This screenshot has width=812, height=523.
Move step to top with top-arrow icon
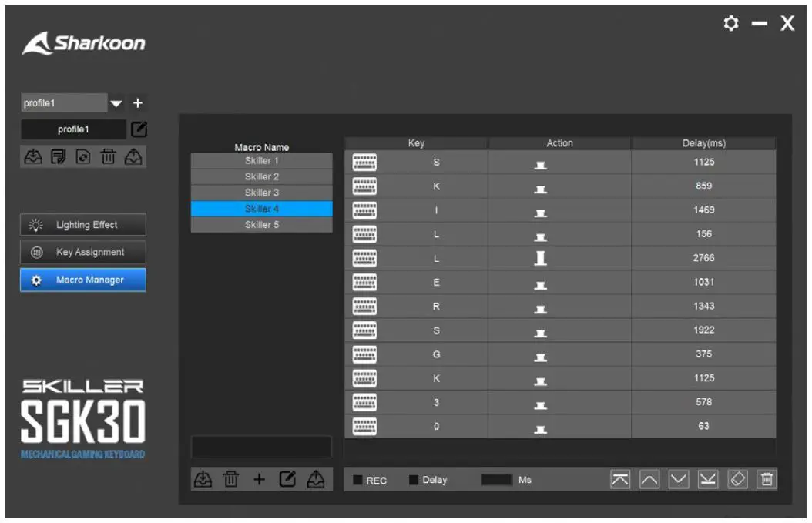(620, 480)
